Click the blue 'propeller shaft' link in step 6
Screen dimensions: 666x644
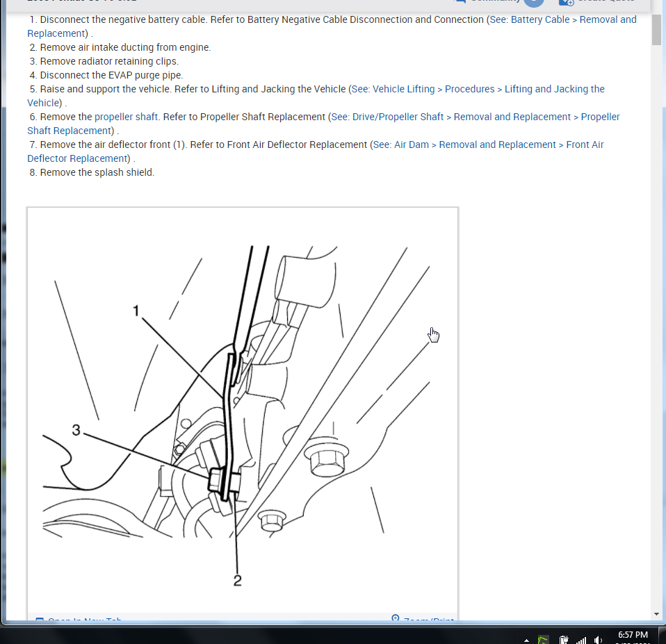(x=126, y=117)
